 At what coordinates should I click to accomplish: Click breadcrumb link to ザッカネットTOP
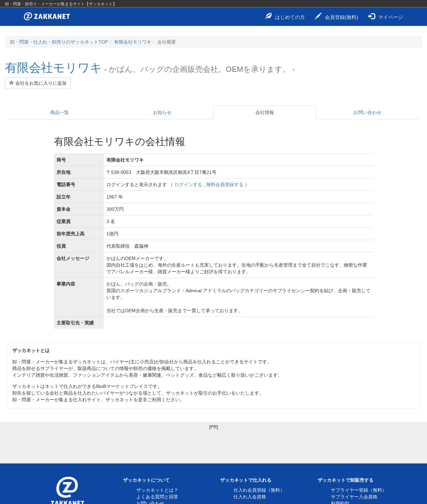pos(59,42)
